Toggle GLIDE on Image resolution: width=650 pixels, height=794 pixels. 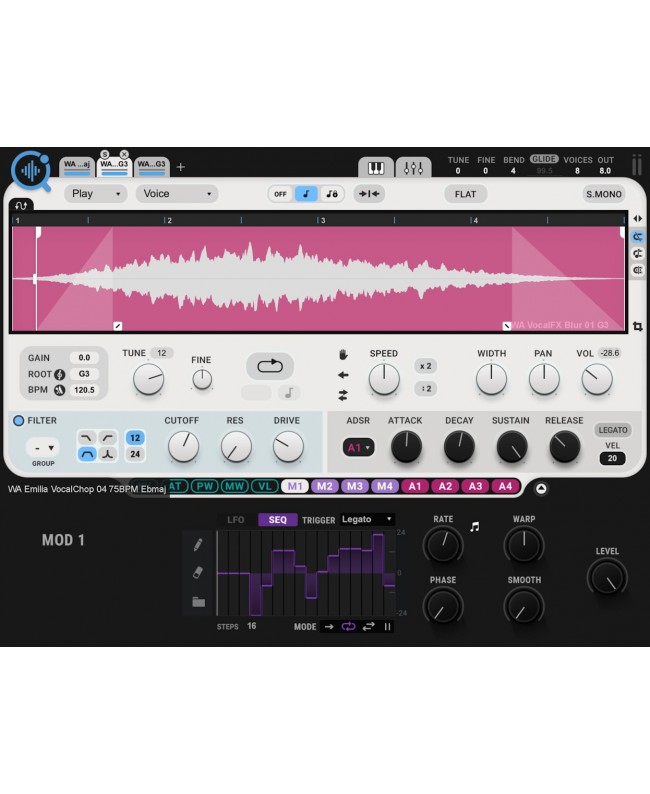pos(544,159)
